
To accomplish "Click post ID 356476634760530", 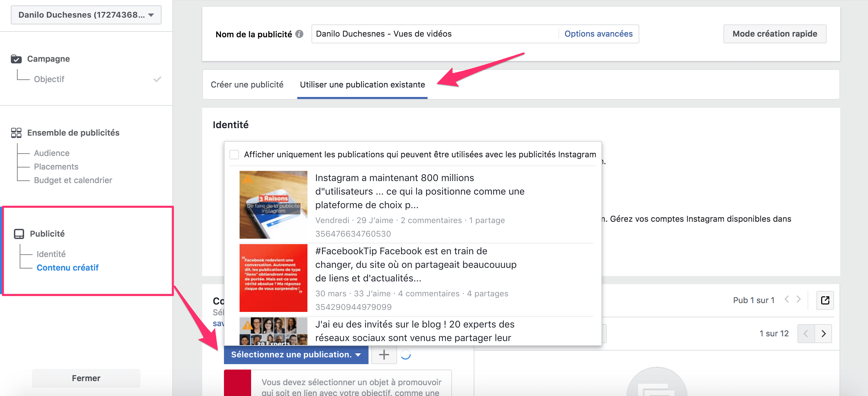I will [x=353, y=234].
